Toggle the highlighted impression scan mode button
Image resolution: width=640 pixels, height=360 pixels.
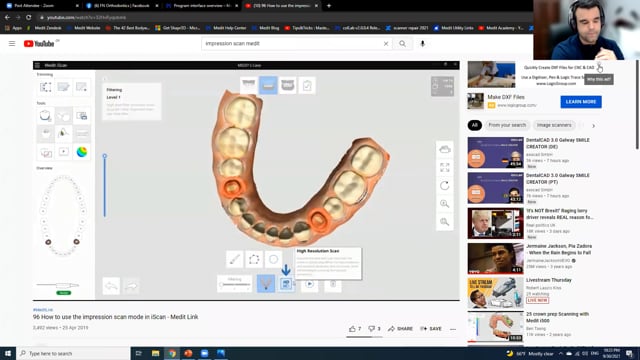[266, 284]
